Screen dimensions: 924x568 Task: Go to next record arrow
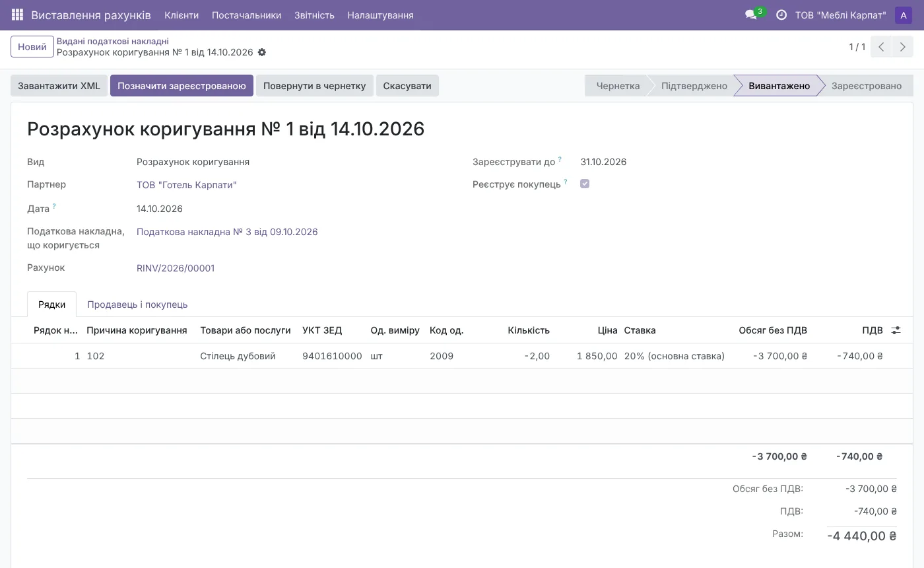point(903,47)
